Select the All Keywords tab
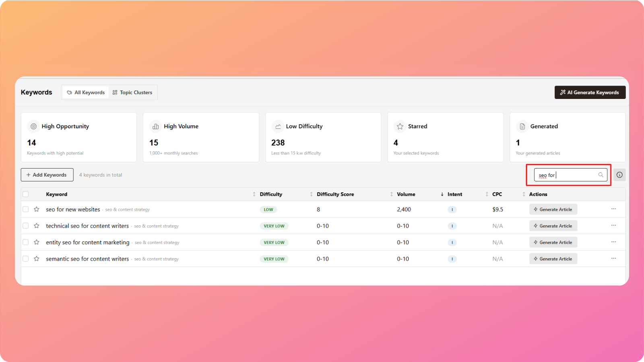Screen dimensions: 644x362 (x=86, y=93)
